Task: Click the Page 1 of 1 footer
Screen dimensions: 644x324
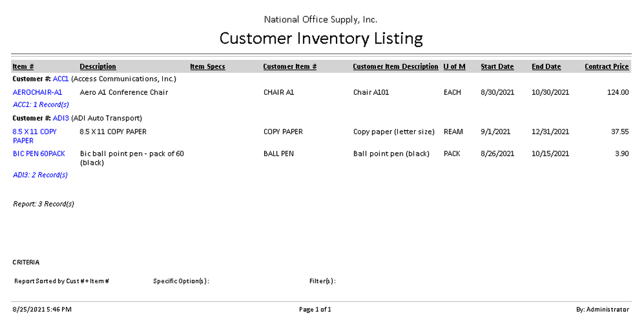Action: pyautogui.click(x=315, y=310)
